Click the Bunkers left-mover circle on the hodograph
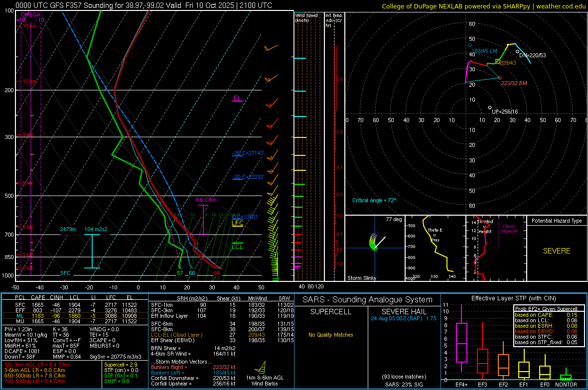The image size is (588, 390). pos(470,45)
